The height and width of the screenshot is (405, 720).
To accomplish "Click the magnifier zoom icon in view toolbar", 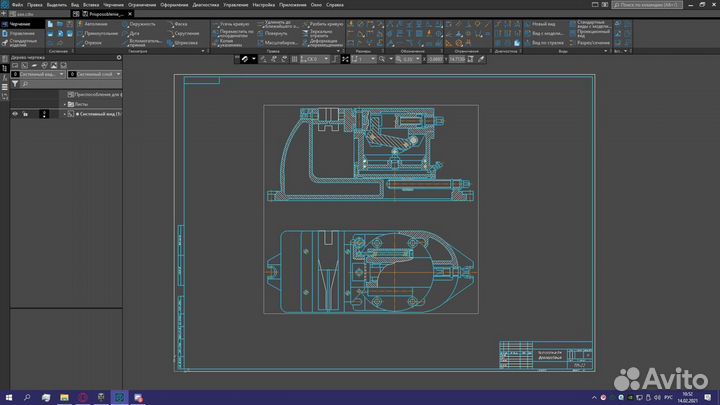I will point(382,59).
